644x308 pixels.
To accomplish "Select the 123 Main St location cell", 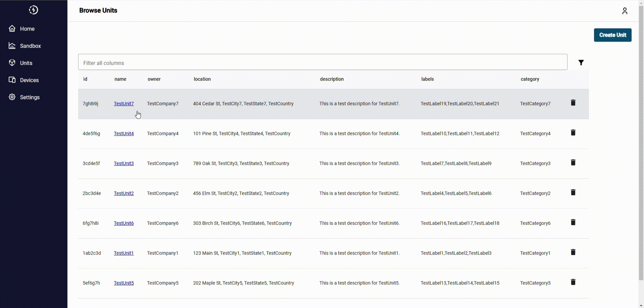I will [242, 253].
